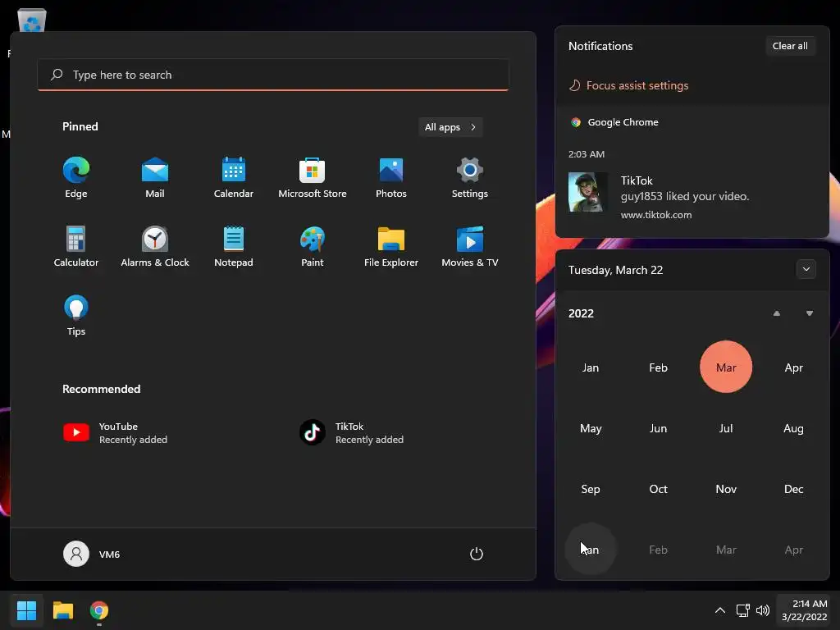Expand the All apps list
The image size is (840, 630).
(450, 127)
